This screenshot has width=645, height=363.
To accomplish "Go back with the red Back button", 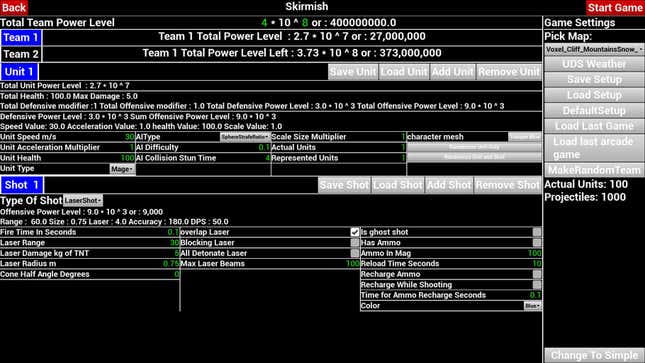I will (x=14, y=7).
